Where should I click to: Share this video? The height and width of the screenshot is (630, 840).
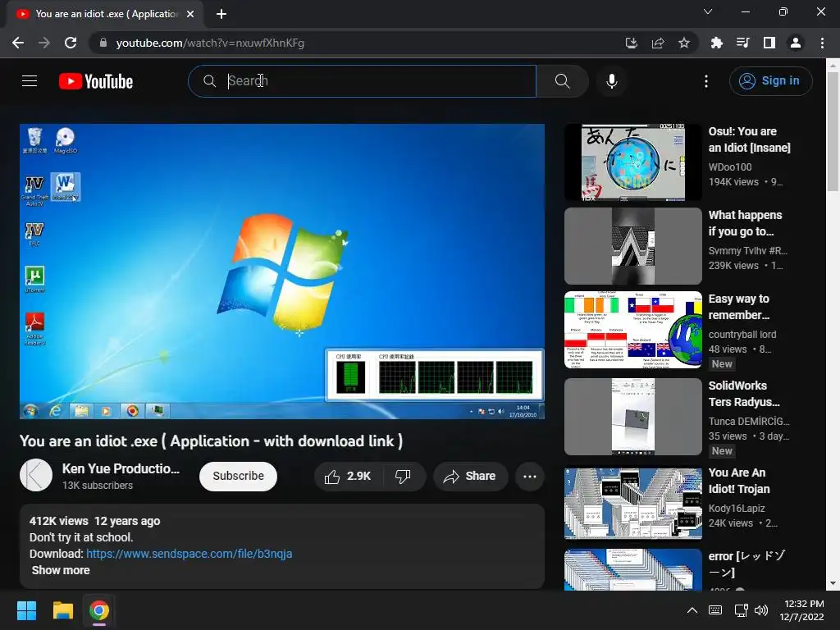470,477
